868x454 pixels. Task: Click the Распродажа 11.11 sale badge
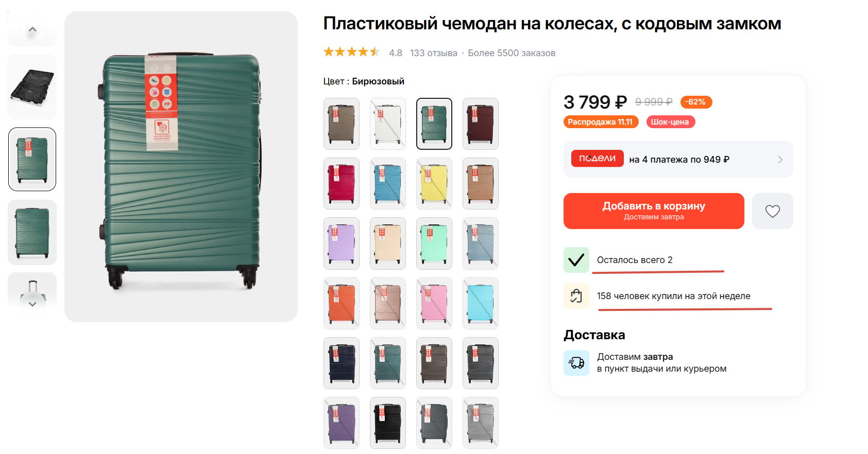(x=601, y=122)
